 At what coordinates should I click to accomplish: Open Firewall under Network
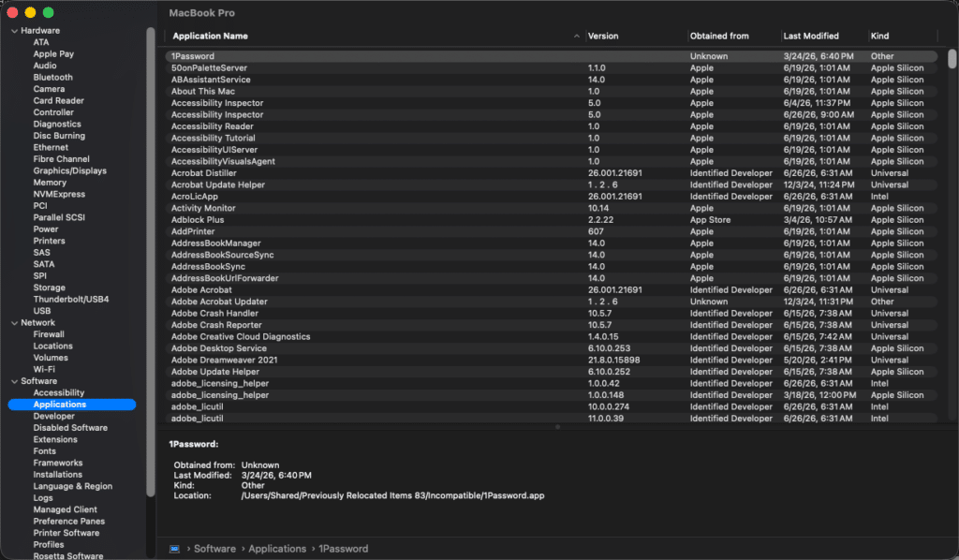[49, 334]
